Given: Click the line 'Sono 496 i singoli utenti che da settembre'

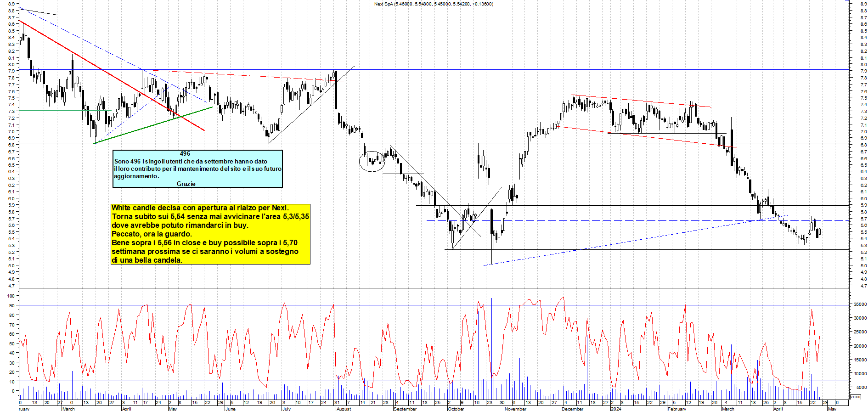Looking at the screenshot, I should coord(191,161).
